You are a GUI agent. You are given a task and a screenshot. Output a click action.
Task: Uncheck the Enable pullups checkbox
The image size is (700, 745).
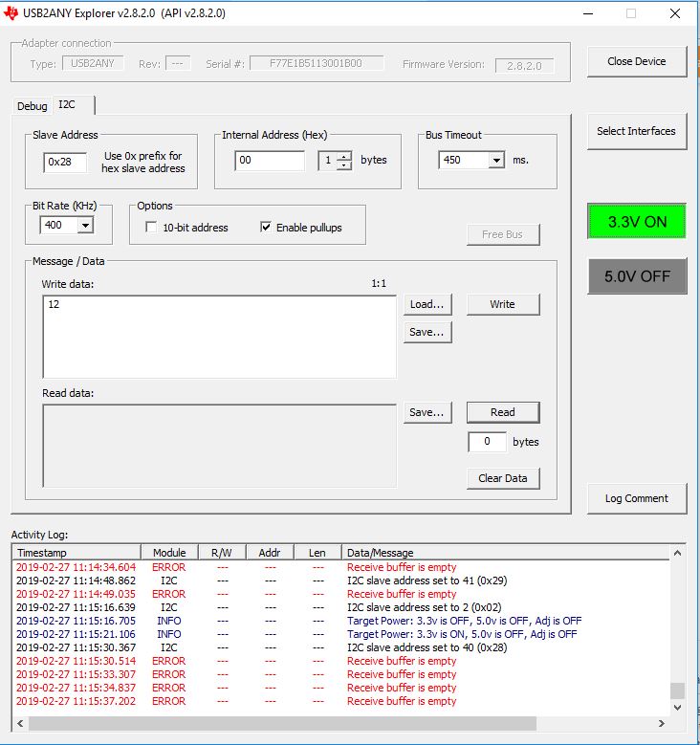[x=266, y=227]
